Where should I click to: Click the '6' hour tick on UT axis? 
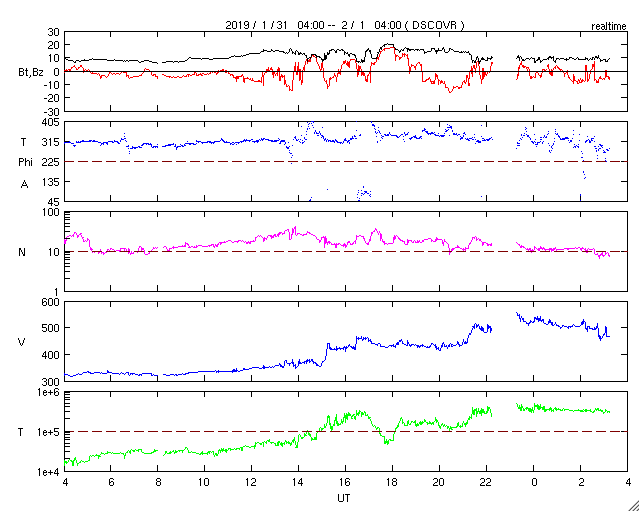[x=111, y=482]
